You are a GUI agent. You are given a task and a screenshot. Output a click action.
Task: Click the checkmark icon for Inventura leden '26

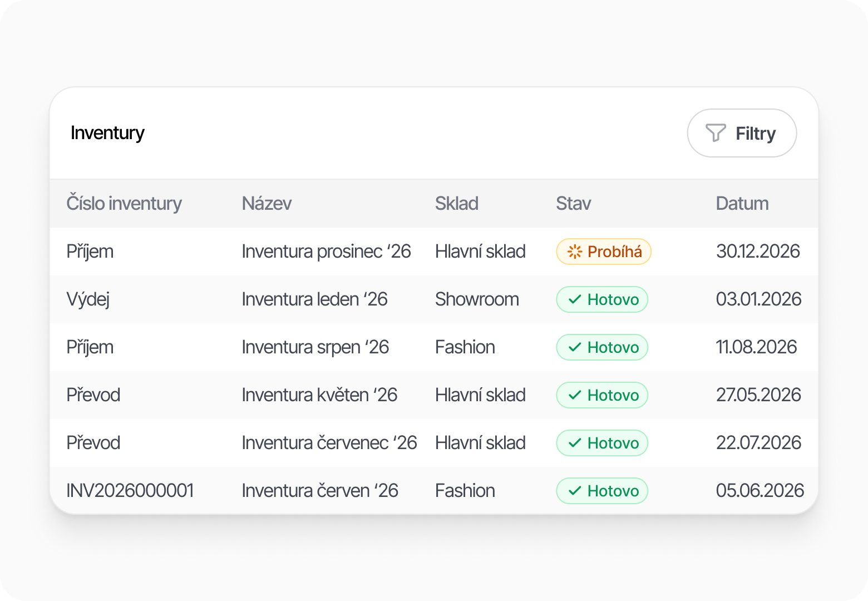[575, 299]
